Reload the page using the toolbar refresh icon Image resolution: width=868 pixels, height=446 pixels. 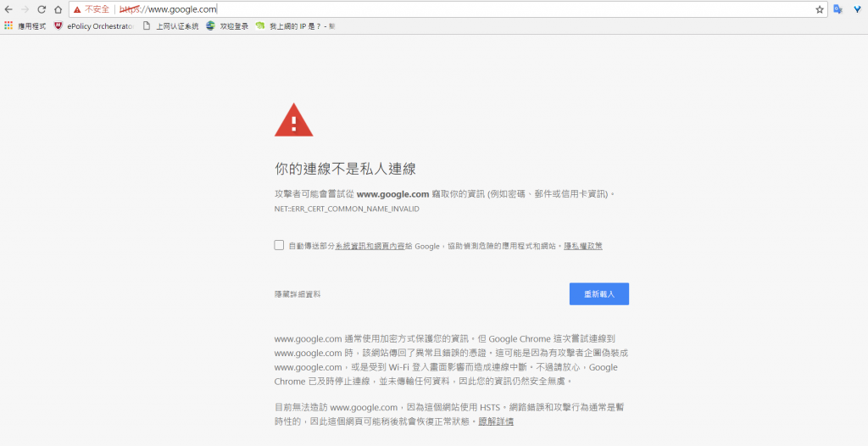(x=42, y=9)
